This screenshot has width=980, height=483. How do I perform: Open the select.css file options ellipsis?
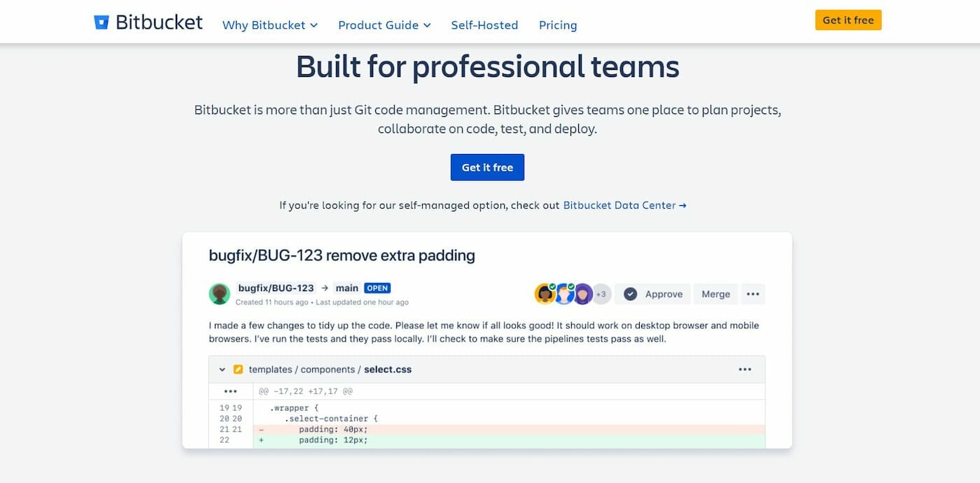tap(745, 370)
